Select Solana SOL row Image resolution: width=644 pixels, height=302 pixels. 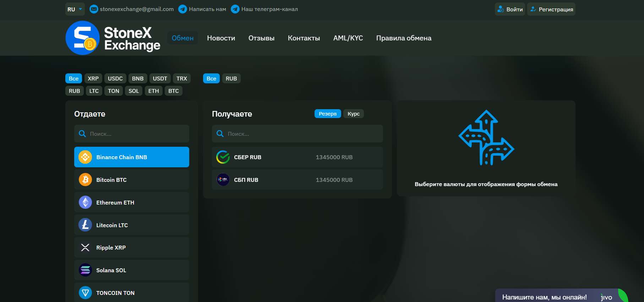[x=132, y=270]
